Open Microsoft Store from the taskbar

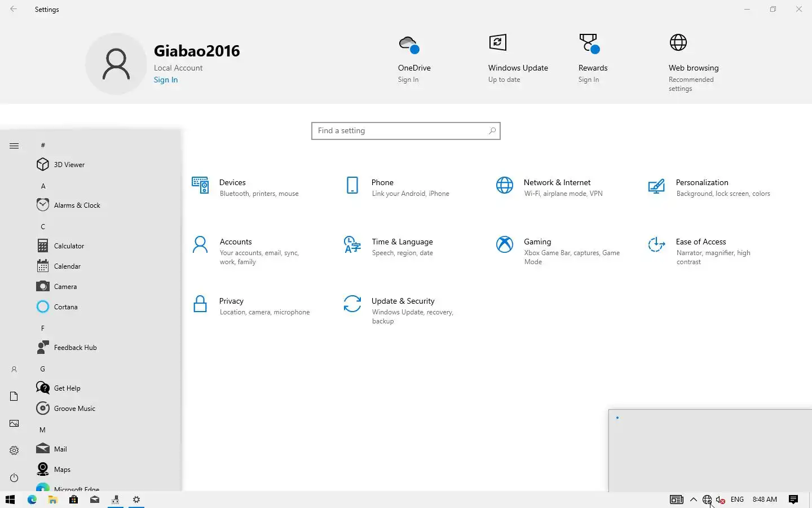tap(73, 500)
